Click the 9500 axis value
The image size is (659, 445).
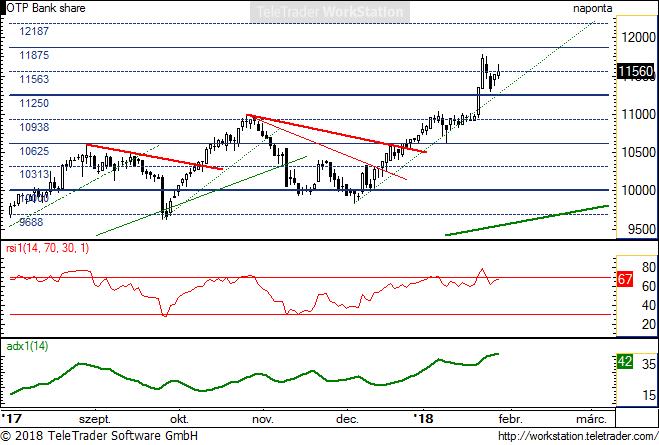642,229
